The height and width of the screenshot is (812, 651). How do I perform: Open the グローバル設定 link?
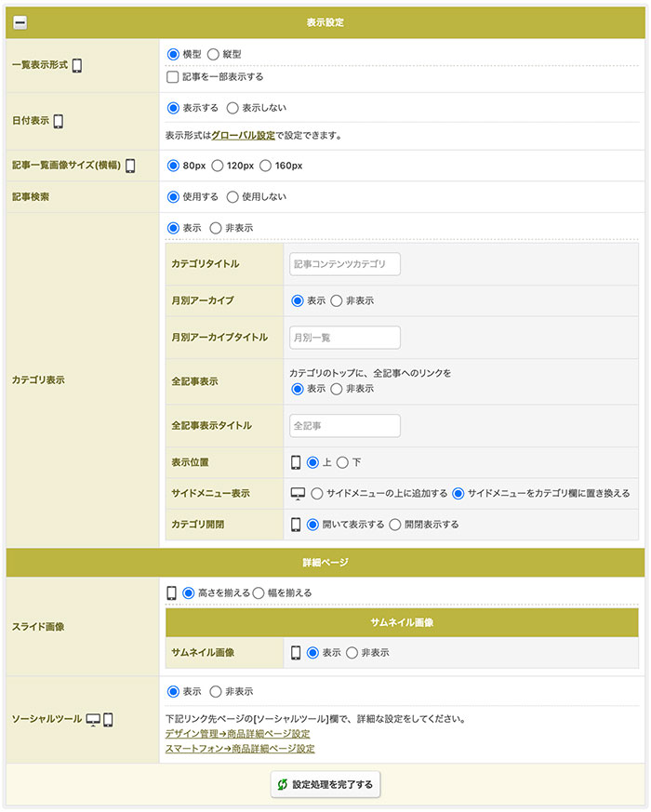coord(243,135)
